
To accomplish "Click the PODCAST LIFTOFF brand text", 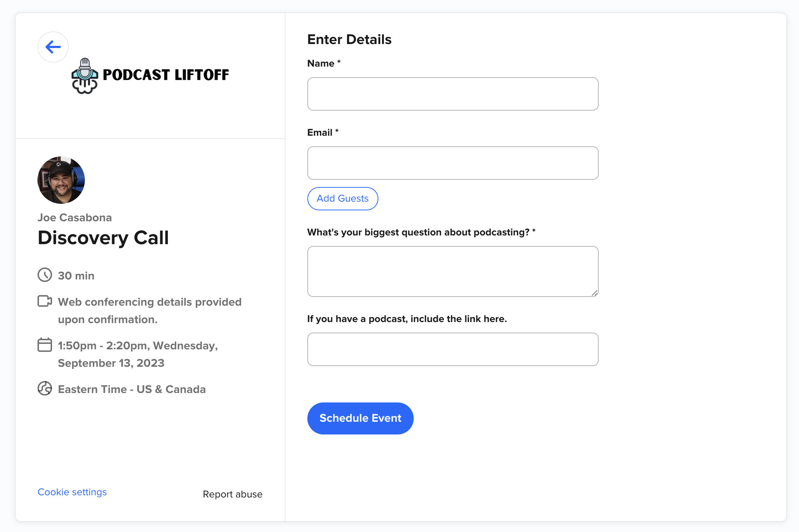I will (166, 75).
